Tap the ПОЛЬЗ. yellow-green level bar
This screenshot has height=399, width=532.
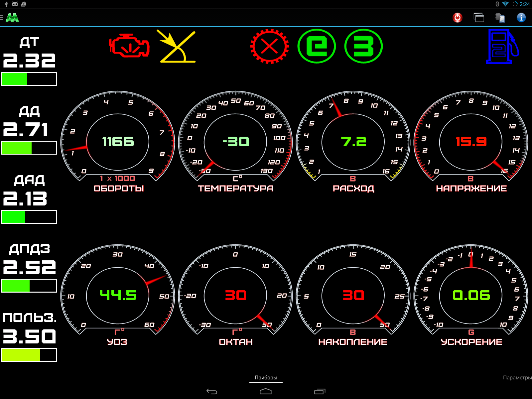tap(29, 355)
